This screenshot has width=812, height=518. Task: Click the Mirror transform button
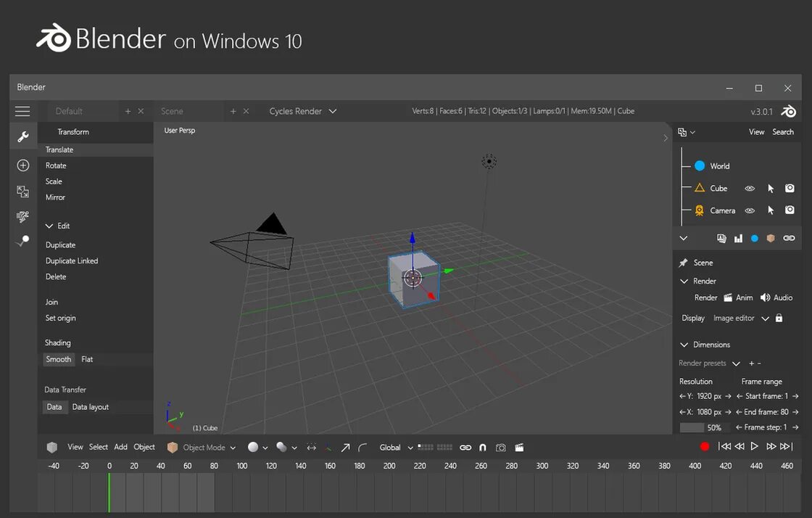55,197
